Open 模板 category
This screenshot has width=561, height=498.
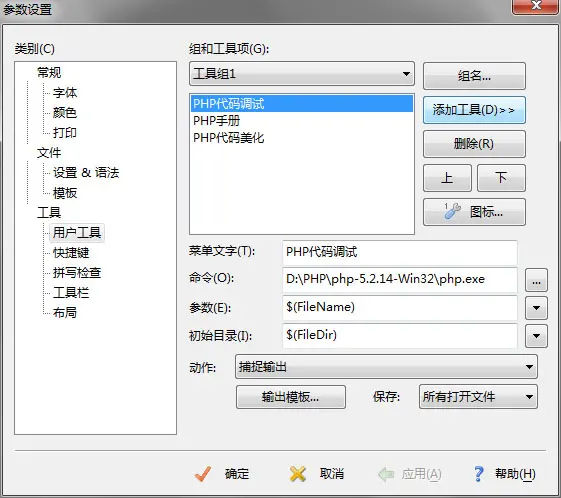point(65,193)
